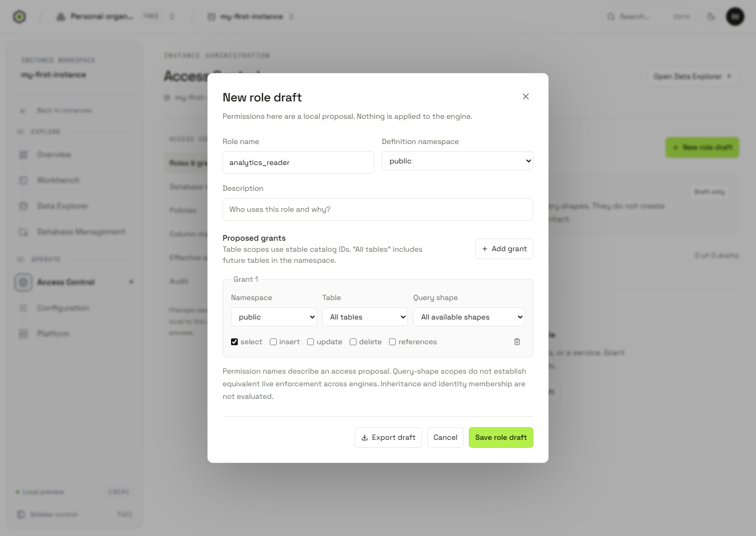Open Workbench in the sidebar
Screen dimensions: 756x536
pos(74,180)
